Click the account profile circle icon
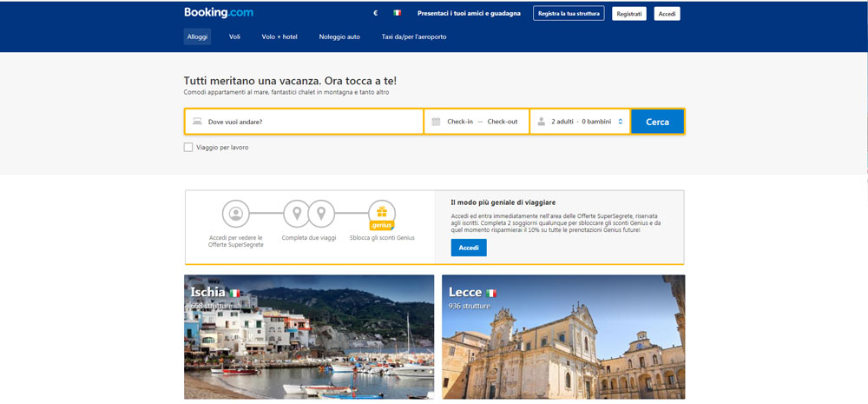 click(x=235, y=213)
